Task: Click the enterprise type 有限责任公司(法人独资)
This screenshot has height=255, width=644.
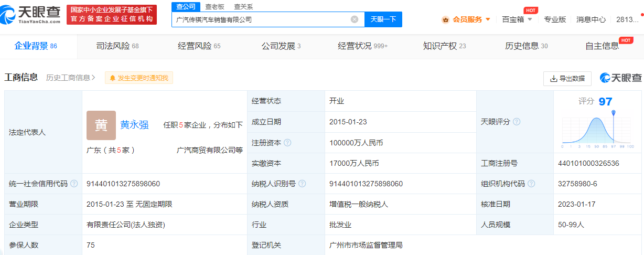Action: [126, 225]
